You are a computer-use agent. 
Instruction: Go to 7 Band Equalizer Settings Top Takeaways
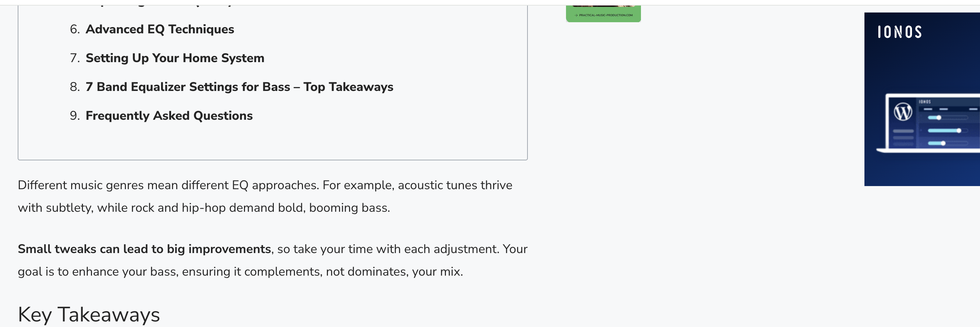tap(239, 87)
